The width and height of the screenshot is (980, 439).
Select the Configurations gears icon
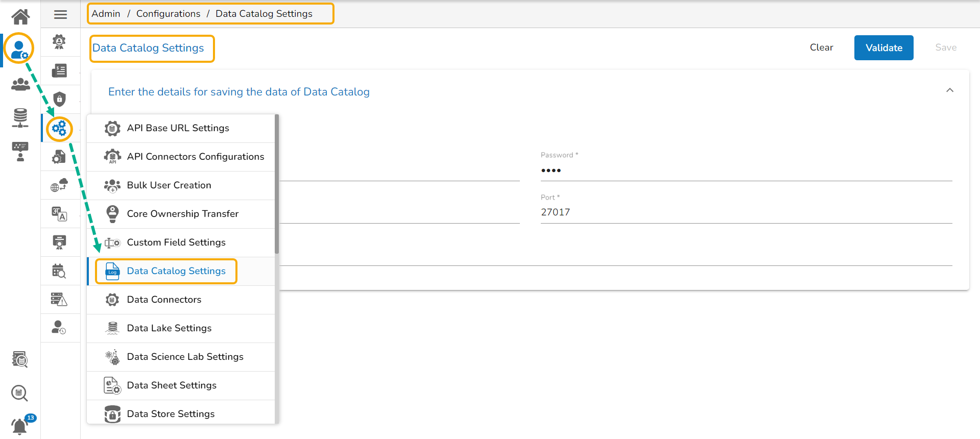(x=59, y=128)
